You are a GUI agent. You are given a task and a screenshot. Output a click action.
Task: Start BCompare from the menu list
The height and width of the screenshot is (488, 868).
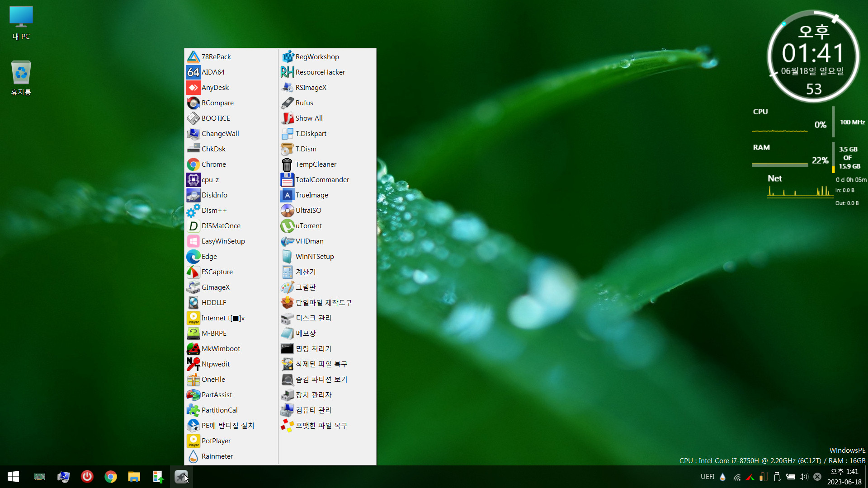[x=231, y=103]
